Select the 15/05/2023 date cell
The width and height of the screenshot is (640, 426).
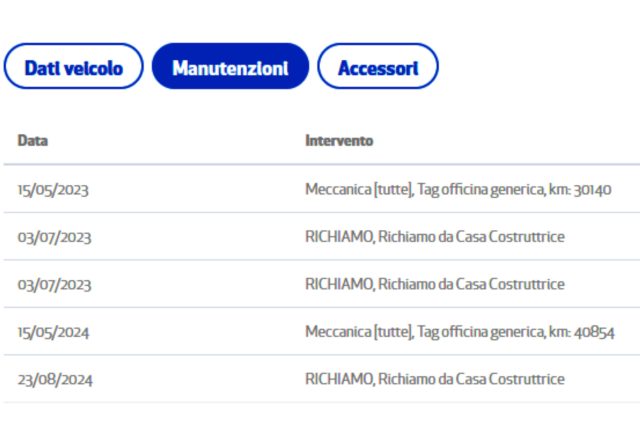(x=53, y=190)
